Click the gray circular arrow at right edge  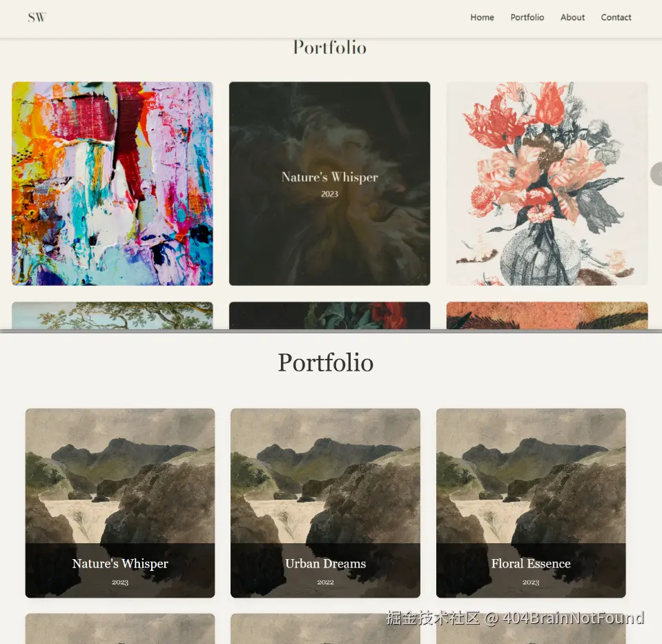[x=656, y=173]
